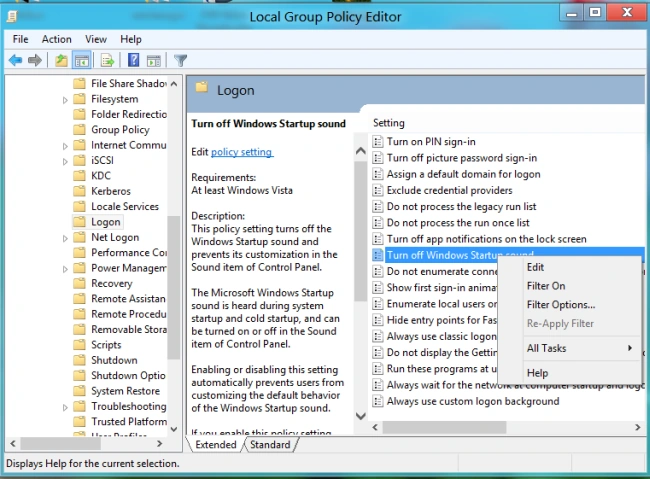Expand the Net Logon tree node

click(65, 238)
